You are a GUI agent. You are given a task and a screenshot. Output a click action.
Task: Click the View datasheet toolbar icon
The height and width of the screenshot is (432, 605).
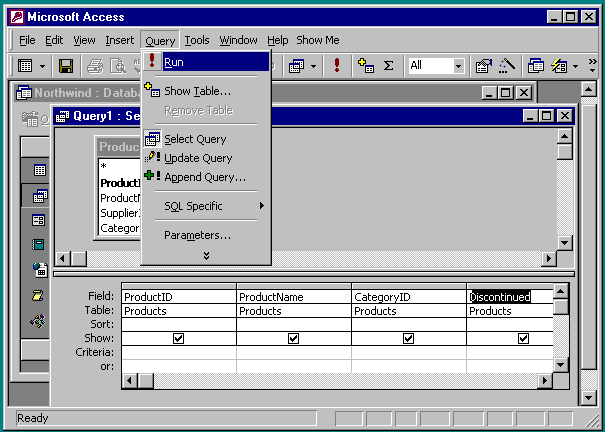[25, 66]
